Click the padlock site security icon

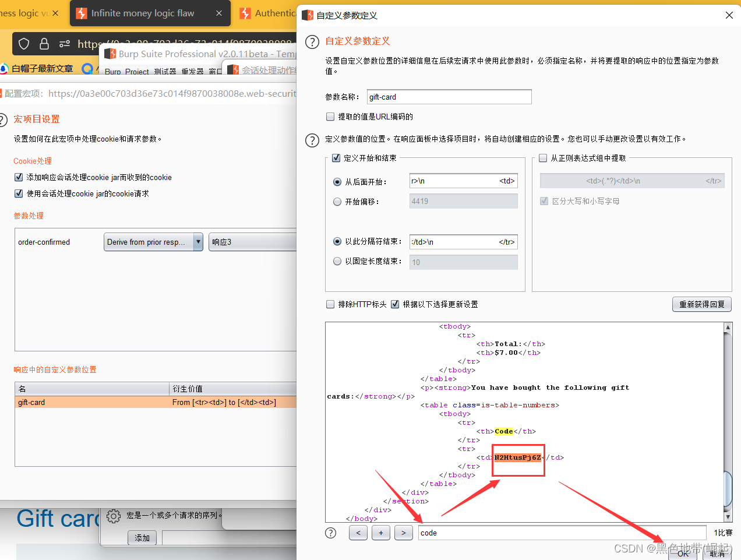click(x=44, y=44)
